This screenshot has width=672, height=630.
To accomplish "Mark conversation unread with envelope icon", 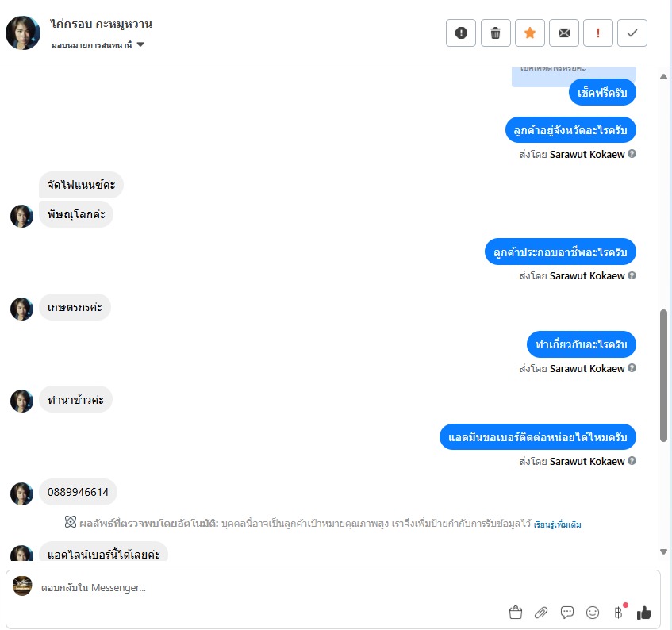I will 564,33.
